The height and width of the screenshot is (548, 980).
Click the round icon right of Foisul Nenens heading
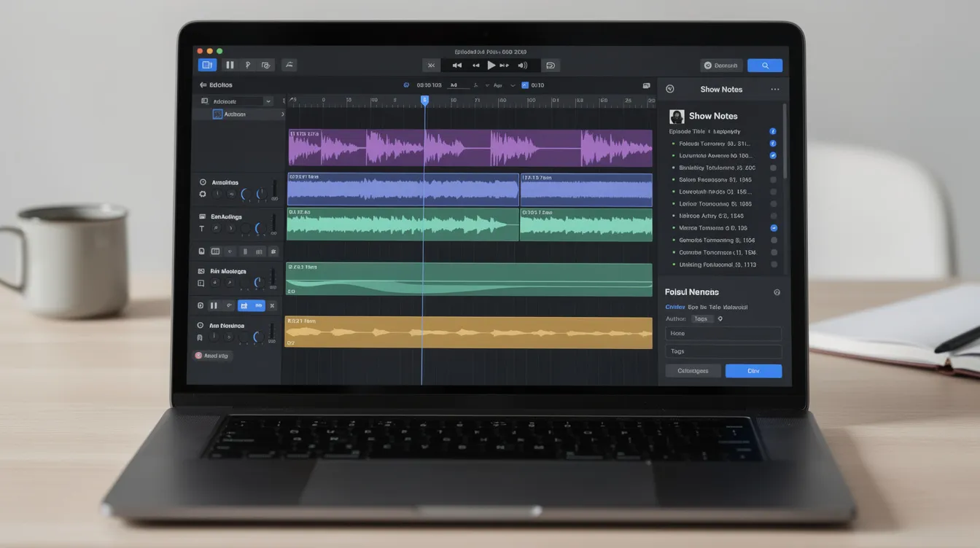coord(777,292)
